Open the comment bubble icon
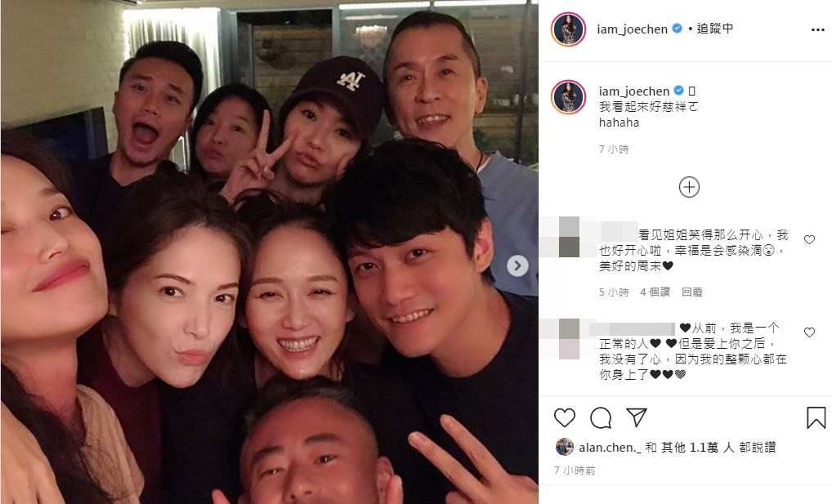 pos(601,418)
